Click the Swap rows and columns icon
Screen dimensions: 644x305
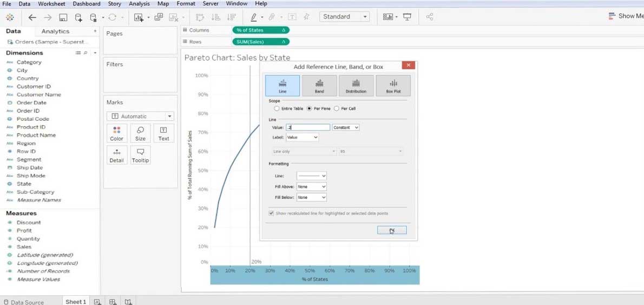(x=200, y=17)
